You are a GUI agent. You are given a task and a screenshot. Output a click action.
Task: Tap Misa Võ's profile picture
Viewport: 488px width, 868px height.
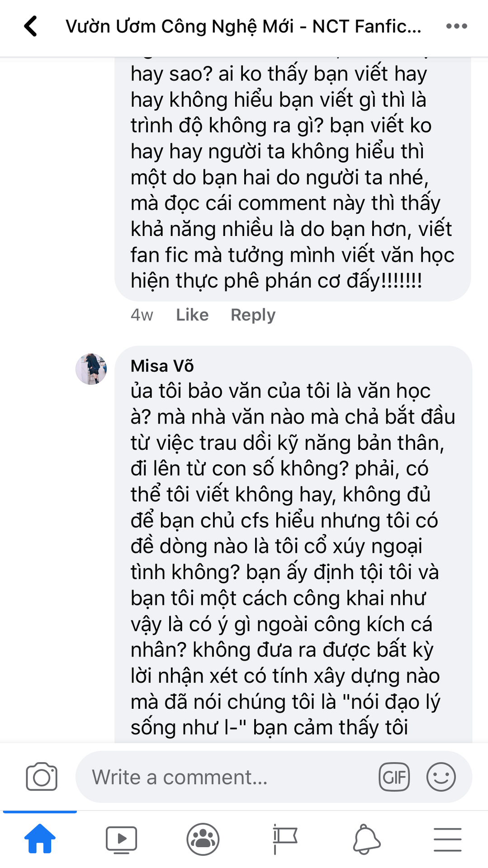[x=91, y=369]
